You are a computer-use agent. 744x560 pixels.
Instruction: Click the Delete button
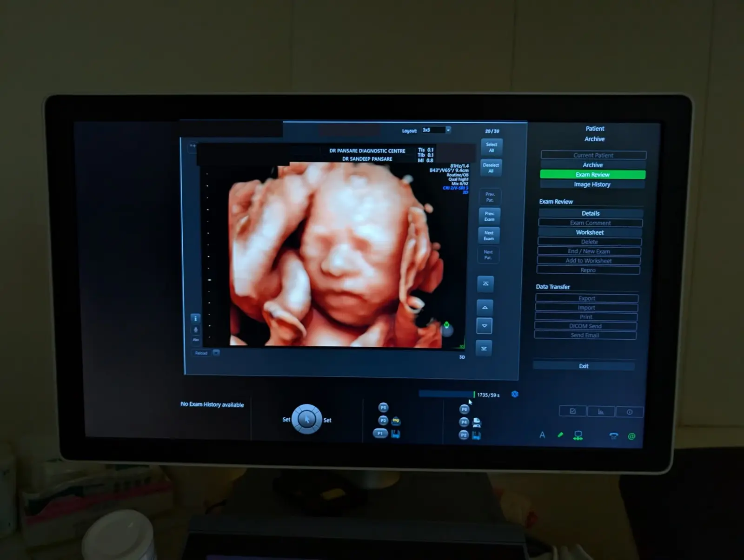tap(589, 242)
